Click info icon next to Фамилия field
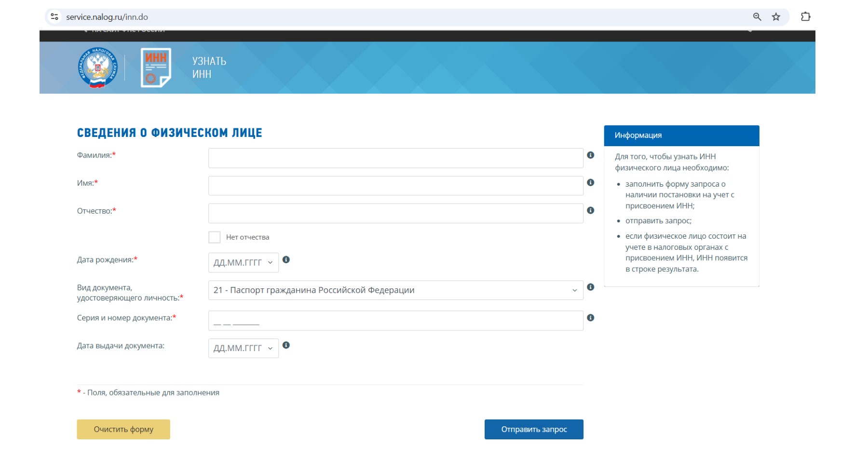 click(590, 155)
